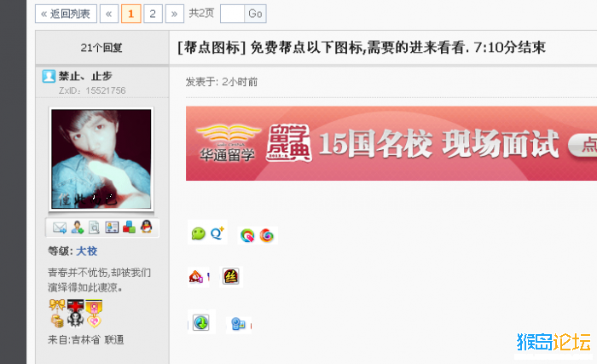Open the document search magnifier icon
The image size is (597, 364).
point(94,228)
